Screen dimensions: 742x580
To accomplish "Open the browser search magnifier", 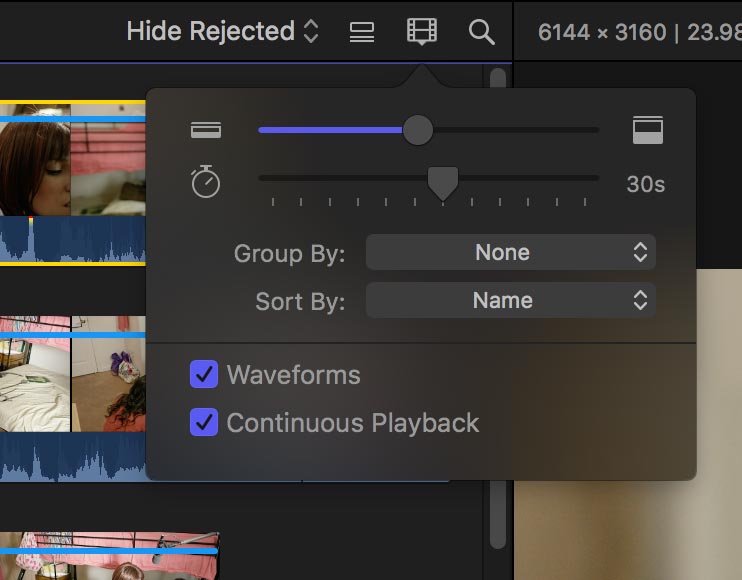I will coord(482,32).
